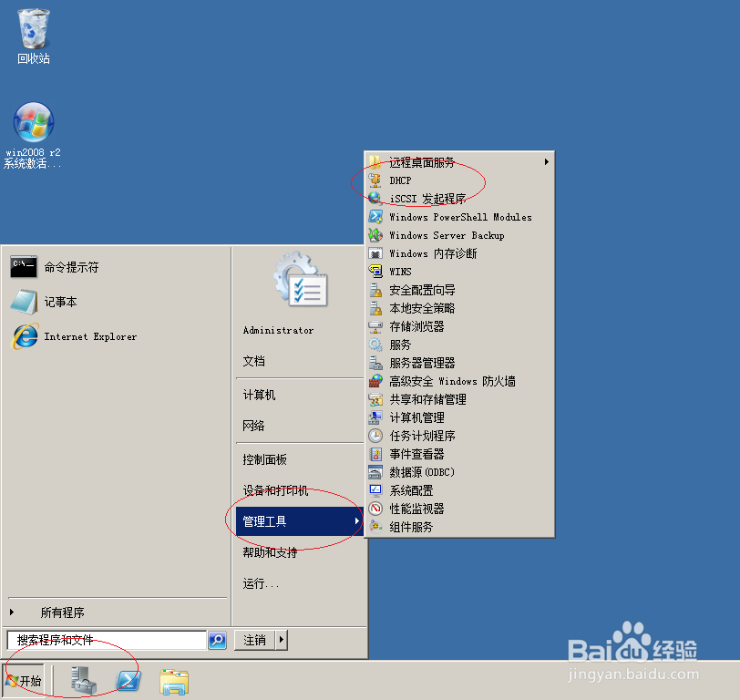
Task: Click the Internet Explorer icon
Action: (x=25, y=336)
